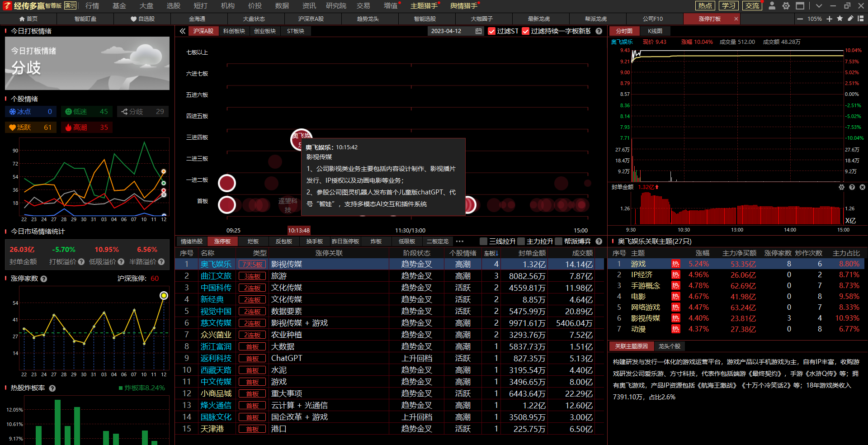This screenshot has height=445, width=868.
Task: Click the help icon beside 打板溢价
Action: [x=81, y=261]
